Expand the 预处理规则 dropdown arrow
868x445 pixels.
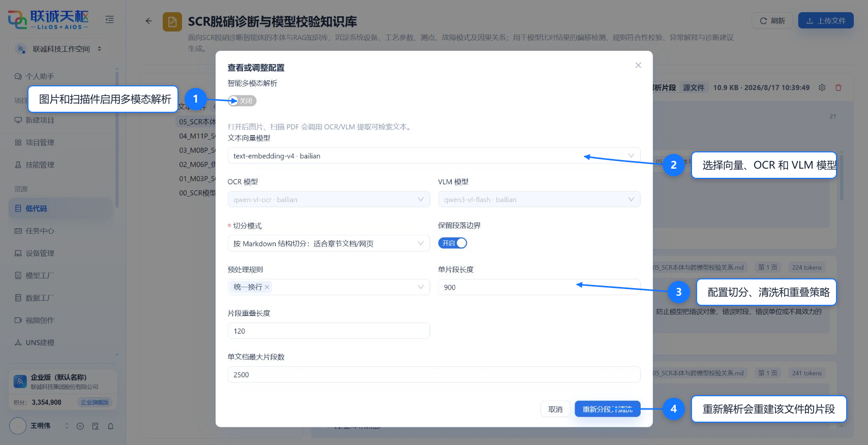pyautogui.click(x=421, y=287)
